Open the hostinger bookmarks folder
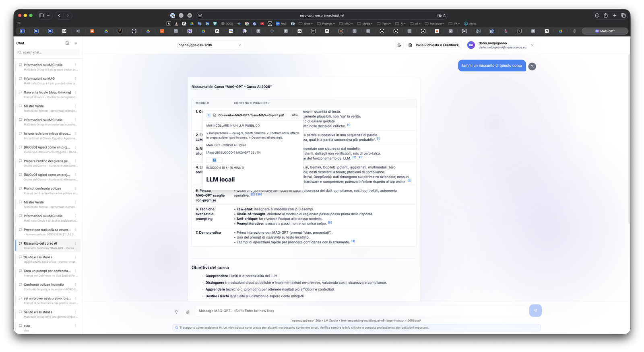 pos(435,24)
